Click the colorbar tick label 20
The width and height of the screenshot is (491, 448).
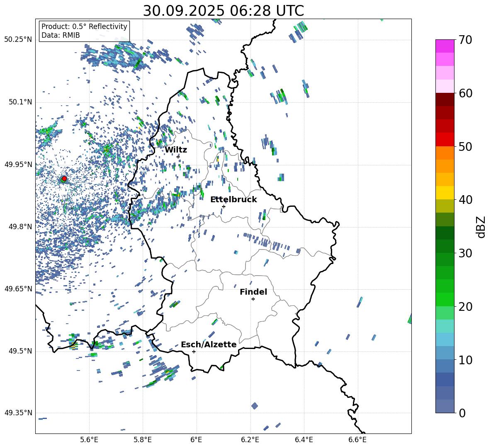pyautogui.click(x=465, y=307)
